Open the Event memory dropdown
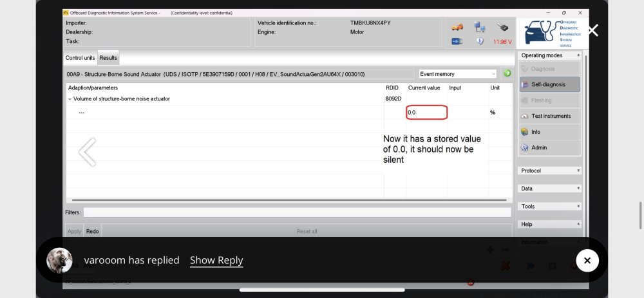The height and width of the screenshot is (298, 644). tap(457, 74)
